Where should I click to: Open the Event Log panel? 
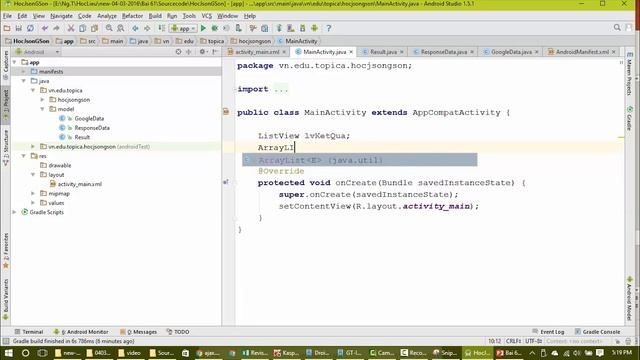pyautogui.click(x=548, y=332)
